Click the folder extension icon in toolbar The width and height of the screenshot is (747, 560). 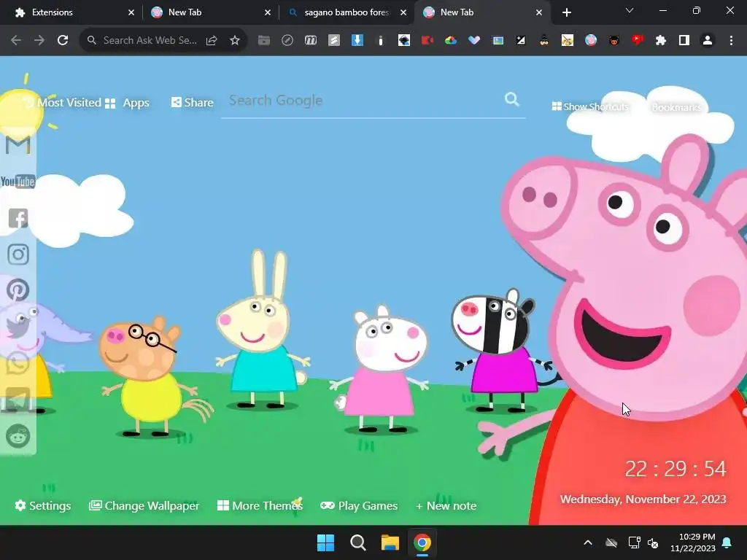pos(264,41)
